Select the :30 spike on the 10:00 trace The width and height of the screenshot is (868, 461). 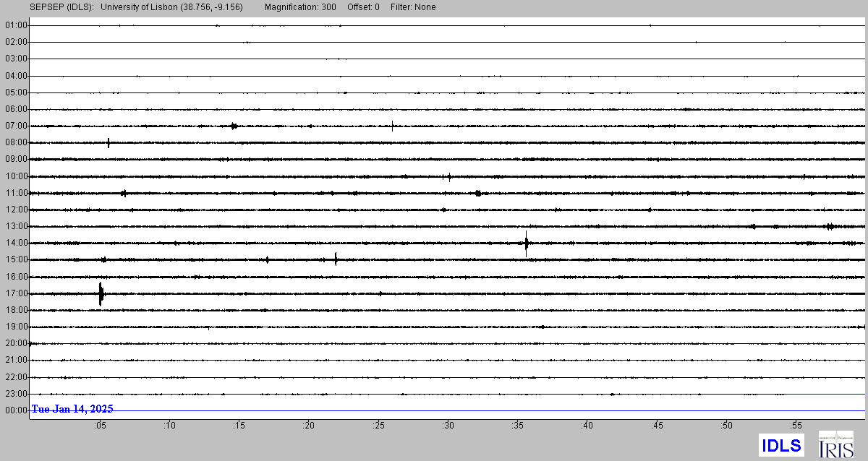point(449,176)
